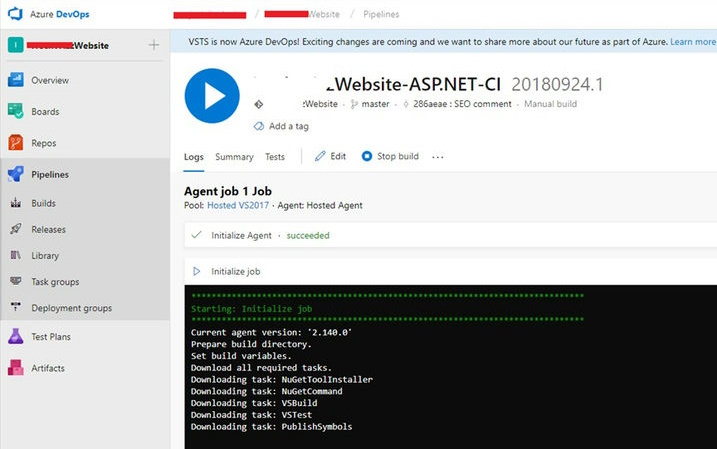Image resolution: width=717 pixels, height=449 pixels.
Task: Click Artifacts label in sidebar
Action: 48,368
